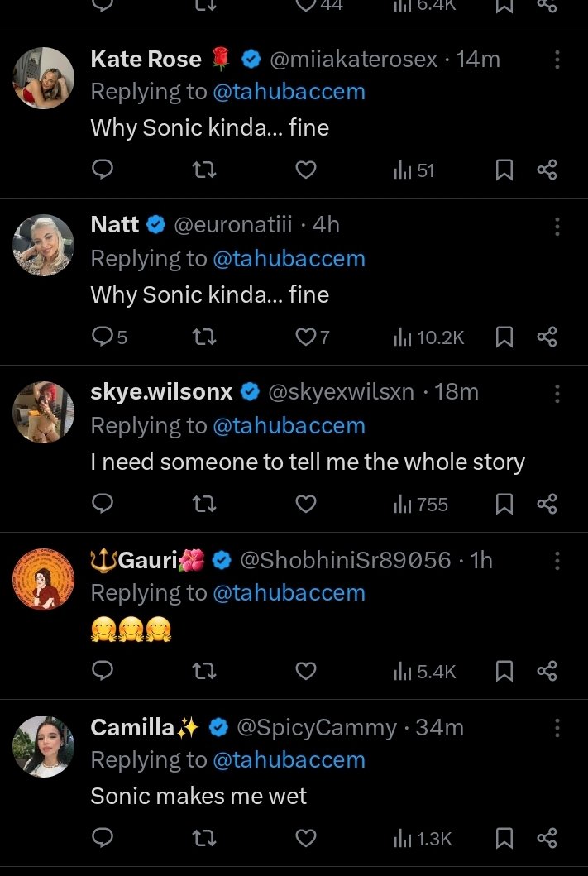Bookmark Natt's tweet

tap(504, 337)
